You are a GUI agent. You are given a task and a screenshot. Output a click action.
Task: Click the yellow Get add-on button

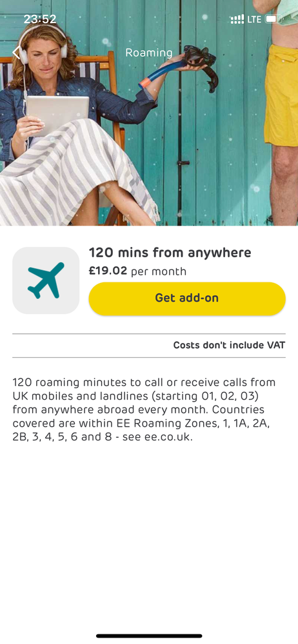coord(187,298)
